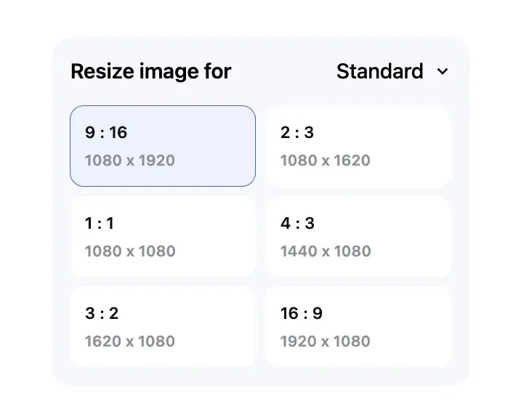The width and height of the screenshot is (532, 417).
Task: Choose the 2 : 3 aspect ratio option
Action: (358, 146)
